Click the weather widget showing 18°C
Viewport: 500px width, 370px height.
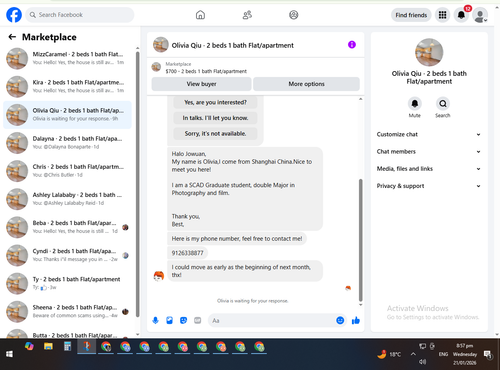coord(389,354)
